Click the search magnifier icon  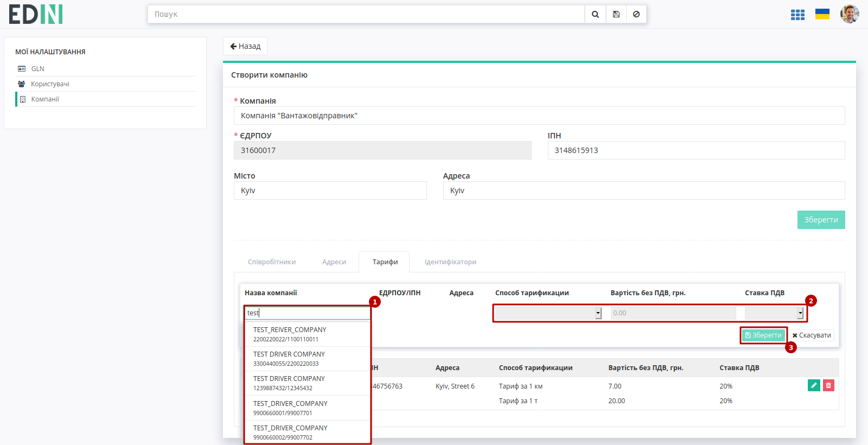click(x=595, y=14)
